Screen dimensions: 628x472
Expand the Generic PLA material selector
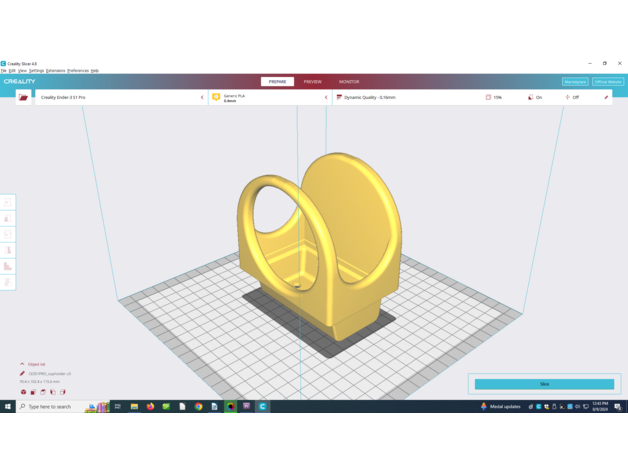click(270, 98)
